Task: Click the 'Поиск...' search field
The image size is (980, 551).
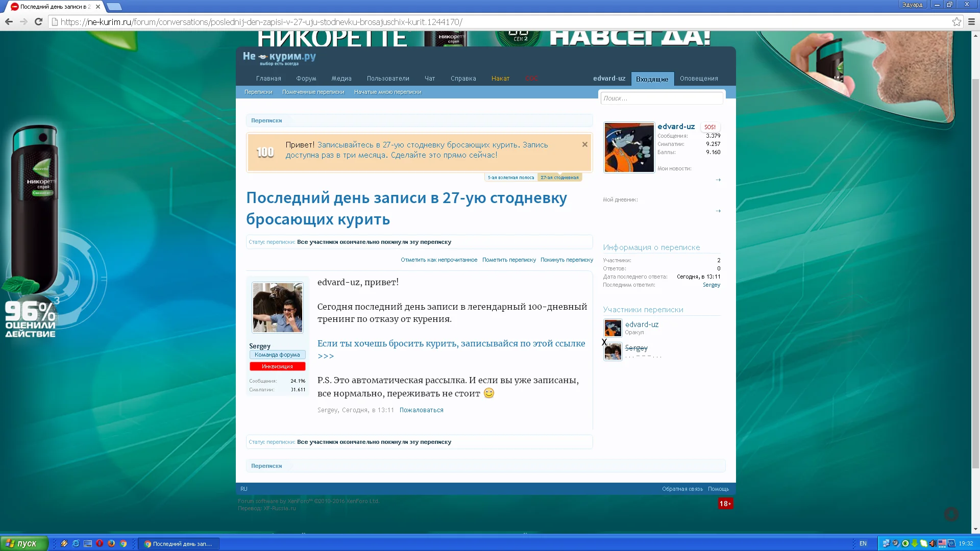Action: tap(661, 98)
